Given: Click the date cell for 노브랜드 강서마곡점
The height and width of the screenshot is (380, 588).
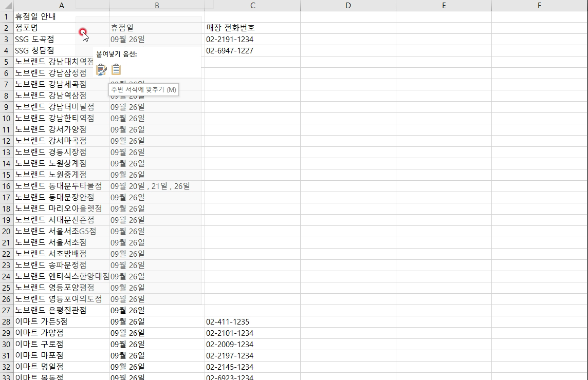Looking at the screenshot, I should tap(157, 141).
